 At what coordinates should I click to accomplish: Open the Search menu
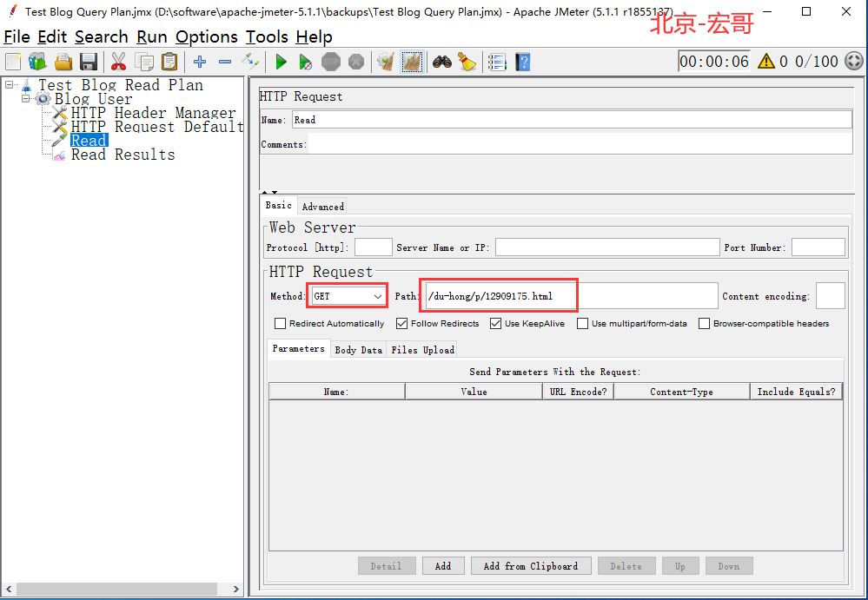[x=102, y=37]
